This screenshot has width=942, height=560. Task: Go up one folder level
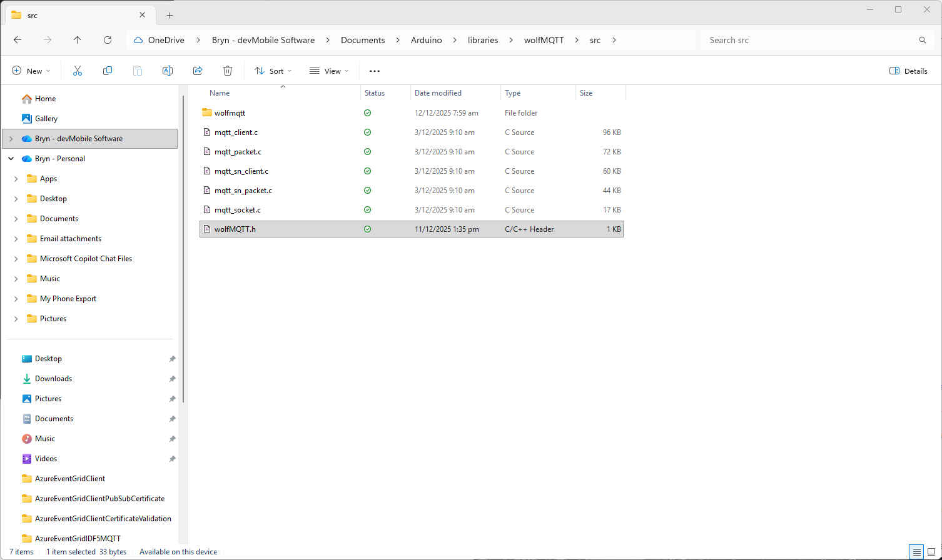pyautogui.click(x=78, y=40)
